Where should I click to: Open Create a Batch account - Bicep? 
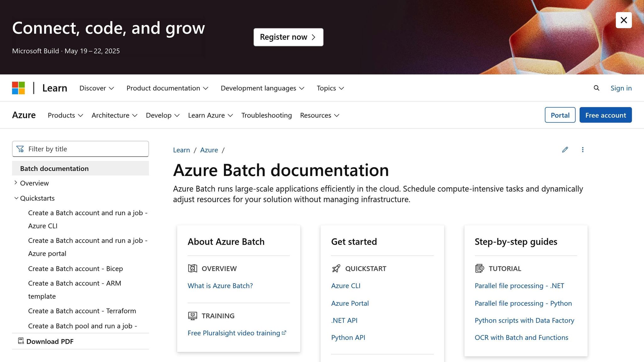pos(75,269)
